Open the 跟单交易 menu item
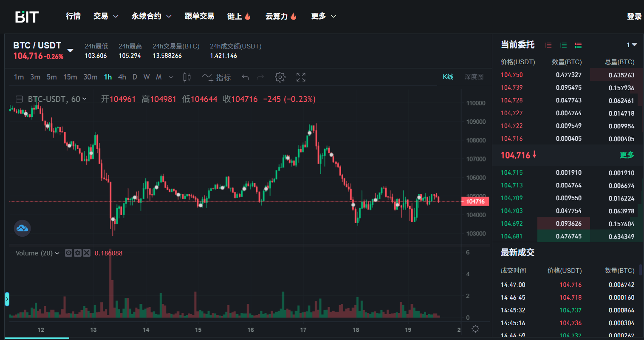The width and height of the screenshot is (644, 340). tap(199, 16)
